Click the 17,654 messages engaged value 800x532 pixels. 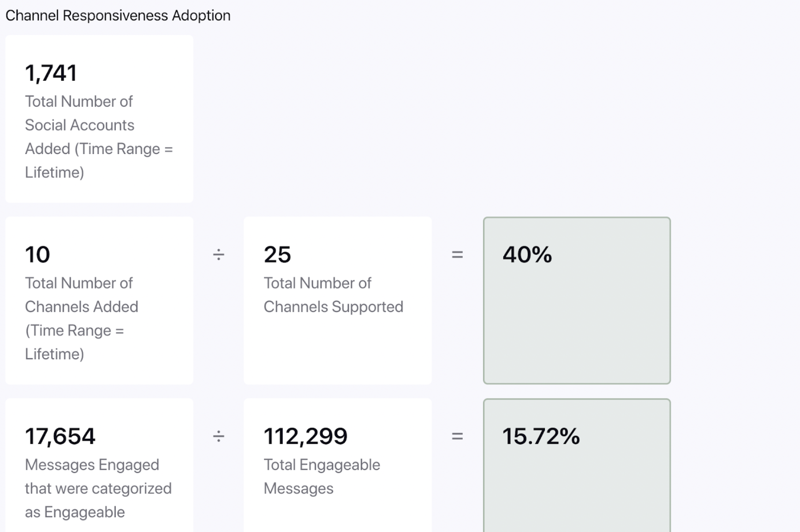pyautogui.click(x=60, y=436)
